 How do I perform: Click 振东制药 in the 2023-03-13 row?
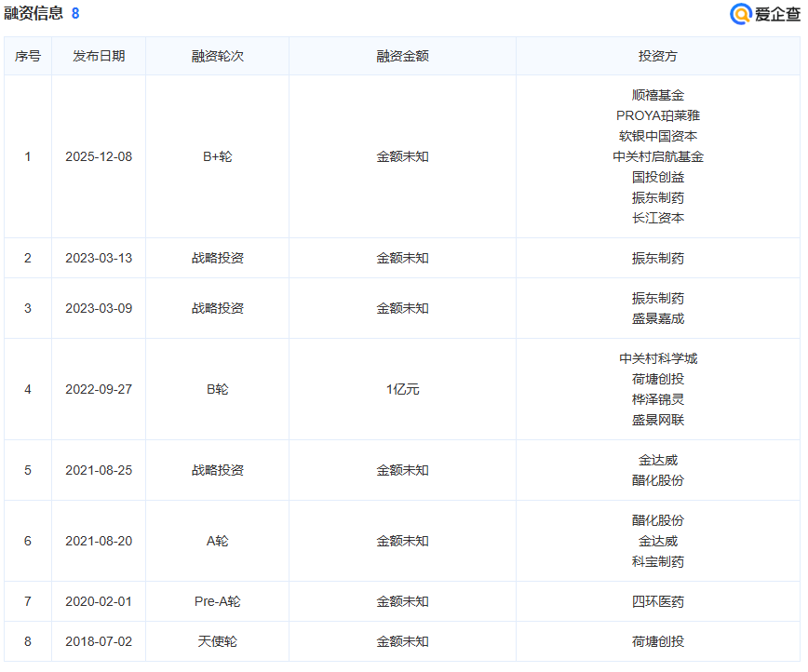click(657, 258)
